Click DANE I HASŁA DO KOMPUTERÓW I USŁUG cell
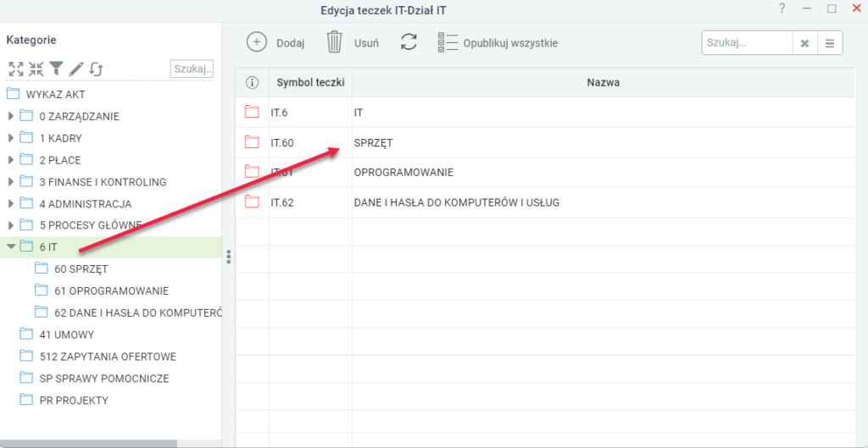The image size is (868, 448). (x=603, y=202)
